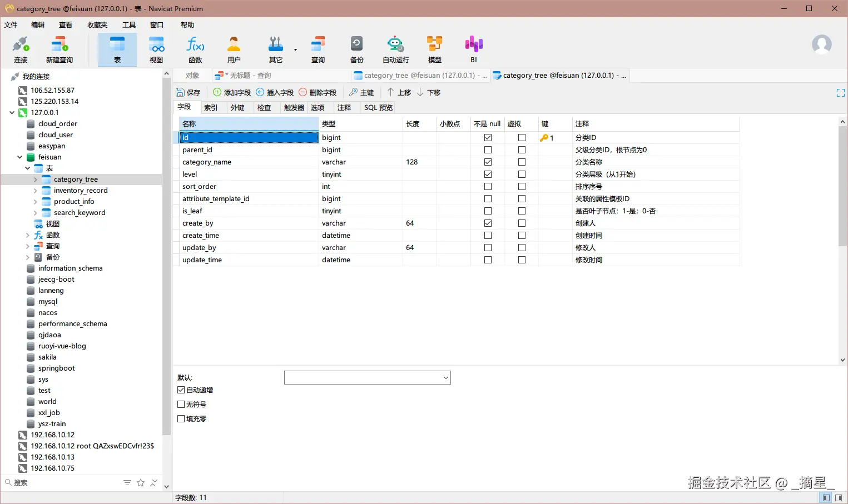Click the 保存 (Save) button
The width and height of the screenshot is (848, 504).
(188, 92)
